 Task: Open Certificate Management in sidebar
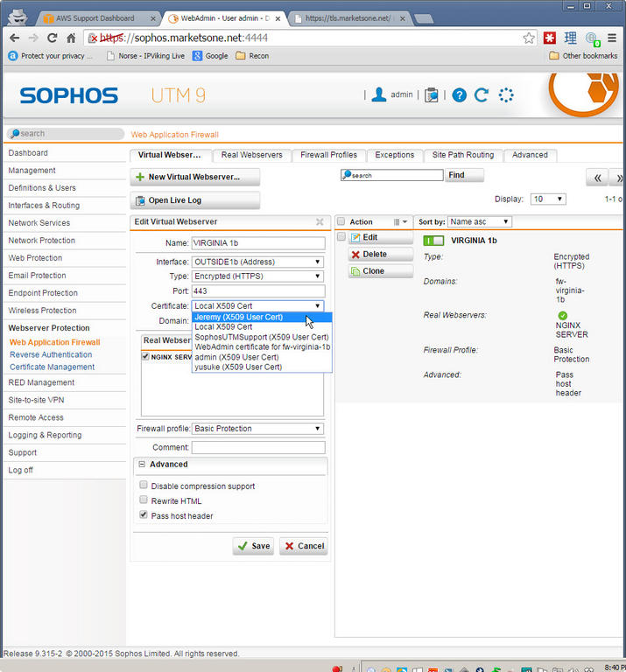pyautogui.click(x=52, y=367)
